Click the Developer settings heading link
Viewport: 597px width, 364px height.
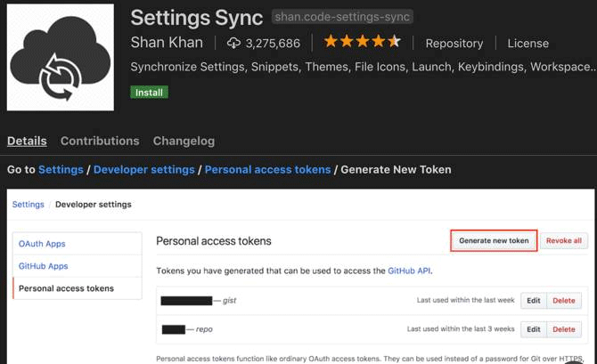coord(144,169)
